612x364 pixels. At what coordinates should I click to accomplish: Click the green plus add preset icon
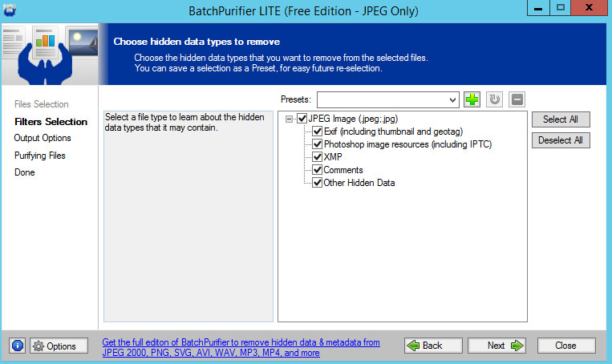(x=472, y=99)
